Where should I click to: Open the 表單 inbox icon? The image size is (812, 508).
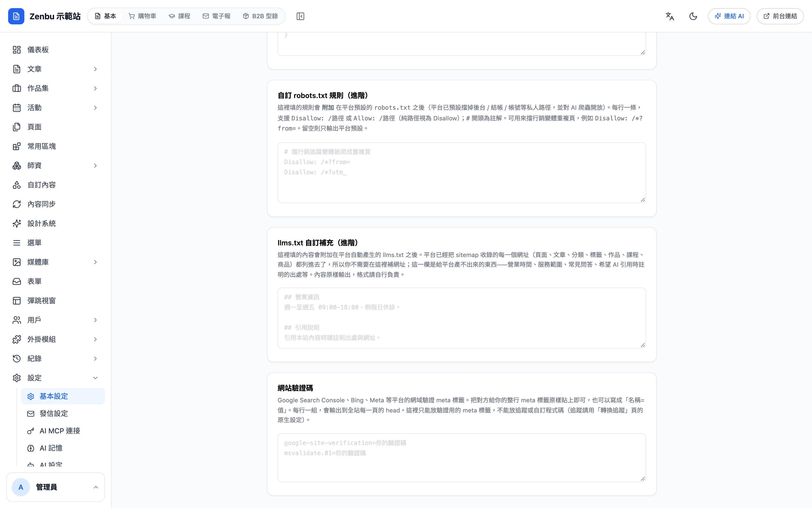tap(17, 281)
